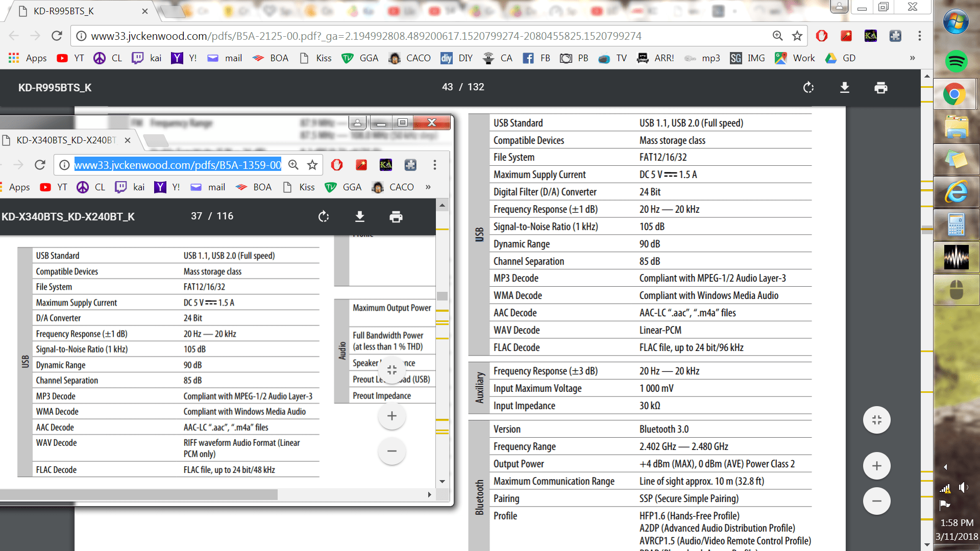This screenshot has width=980, height=551.
Task: Click the front window address bar URL
Action: (x=178, y=165)
